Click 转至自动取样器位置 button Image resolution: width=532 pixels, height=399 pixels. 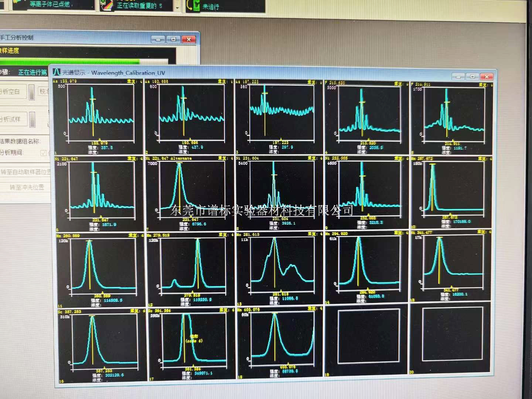pos(26,172)
